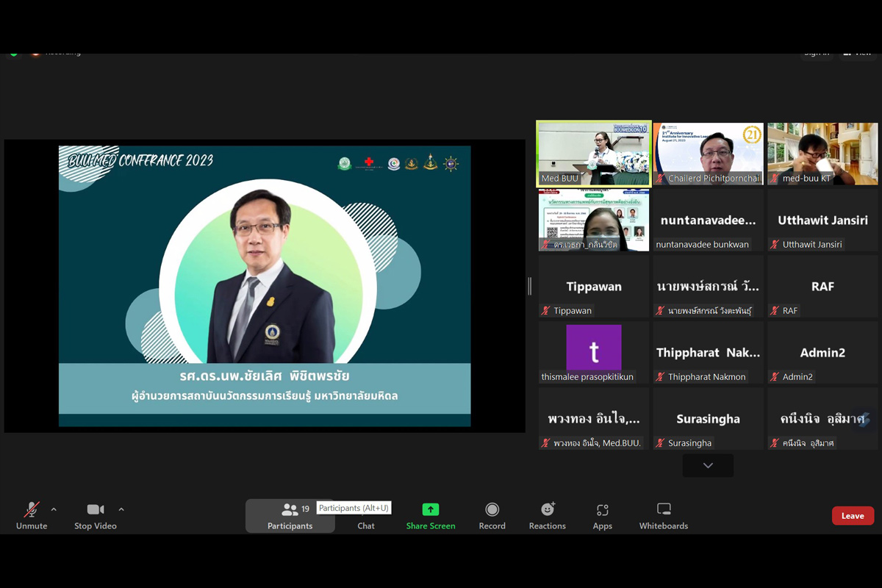Click the green Share Screen icon
Viewport: 882px width, 588px height.
(431, 510)
